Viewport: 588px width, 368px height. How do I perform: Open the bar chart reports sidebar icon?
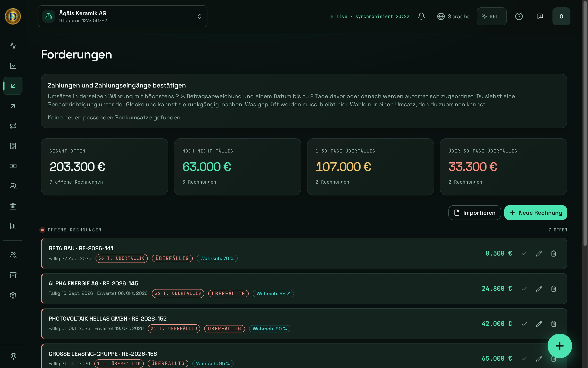(x=13, y=226)
